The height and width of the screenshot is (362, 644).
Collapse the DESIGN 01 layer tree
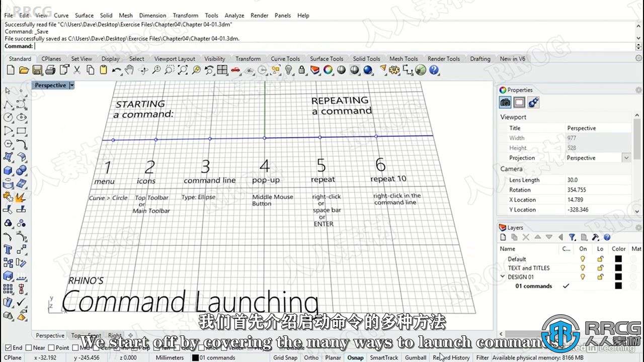coord(503,277)
